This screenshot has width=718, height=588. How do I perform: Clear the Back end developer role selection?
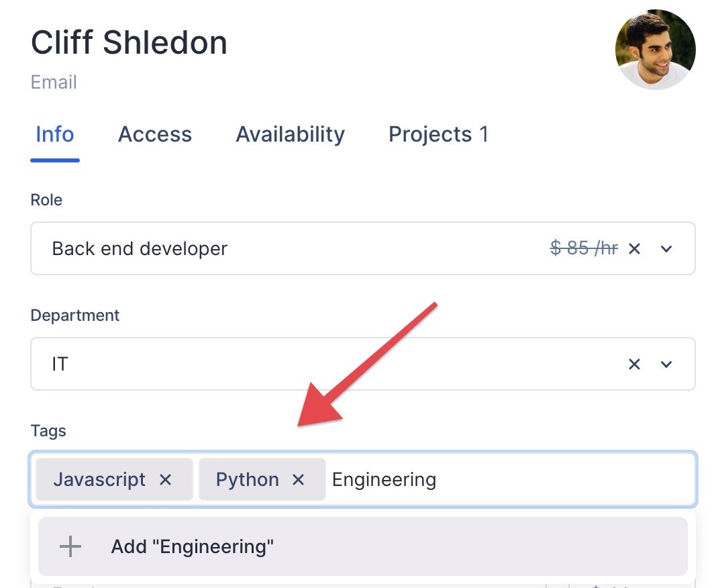(634, 249)
